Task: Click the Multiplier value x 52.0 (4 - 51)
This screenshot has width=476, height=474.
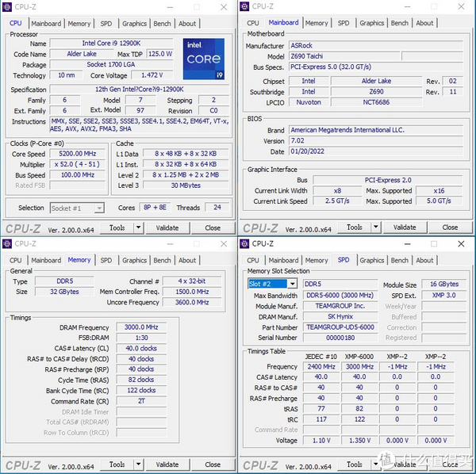Action: [x=78, y=164]
